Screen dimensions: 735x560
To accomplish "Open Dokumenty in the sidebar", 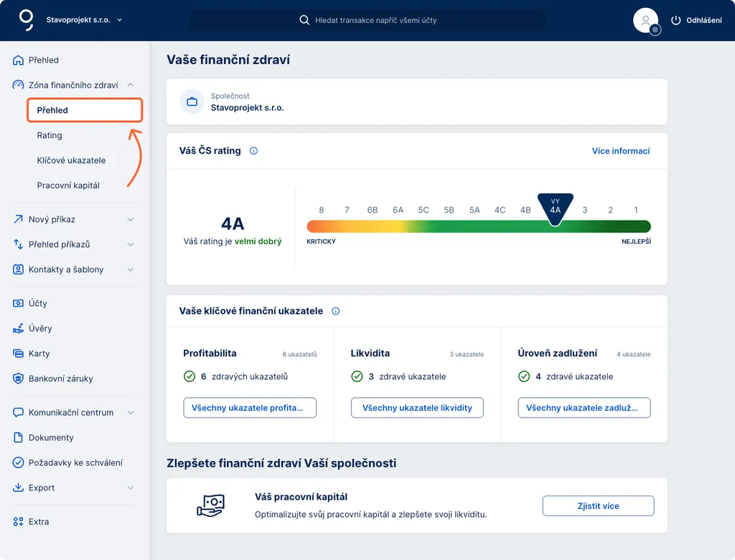I will coord(51,437).
